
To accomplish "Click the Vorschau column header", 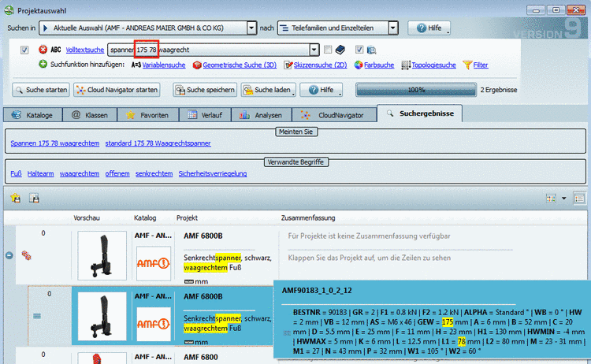I will (87, 217).
